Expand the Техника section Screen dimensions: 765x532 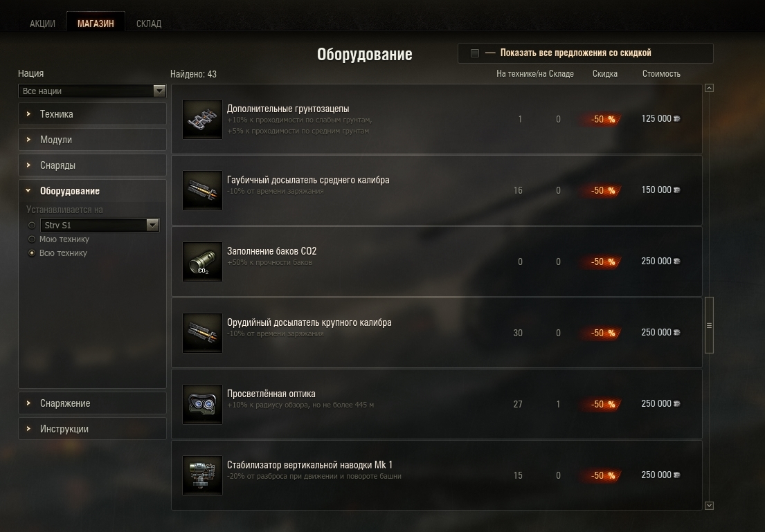(x=92, y=114)
